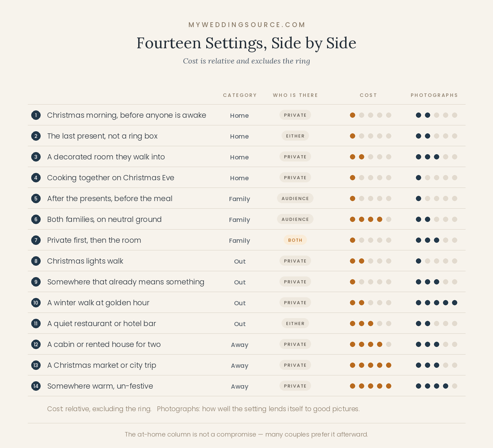Click fifth cost dot for Somewhere warm
This screenshot has height=448, width=493.
click(x=388, y=386)
